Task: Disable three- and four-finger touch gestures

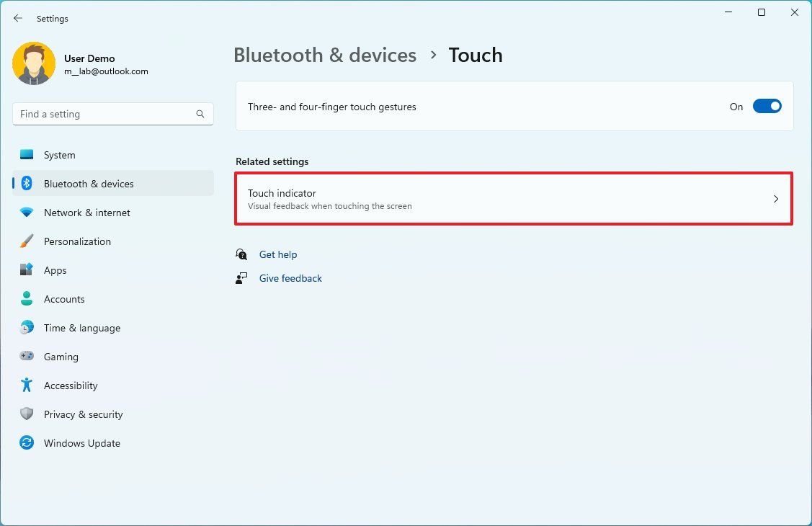Action: tap(767, 106)
